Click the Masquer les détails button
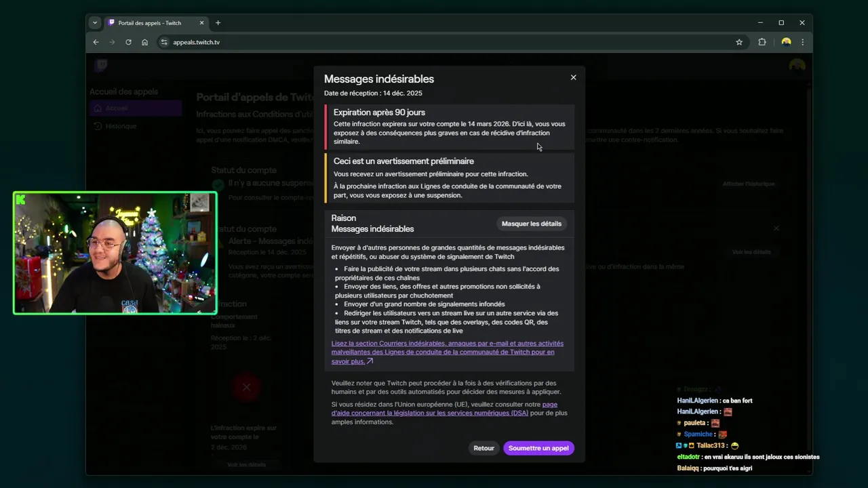The height and width of the screenshot is (488, 868). (532, 224)
